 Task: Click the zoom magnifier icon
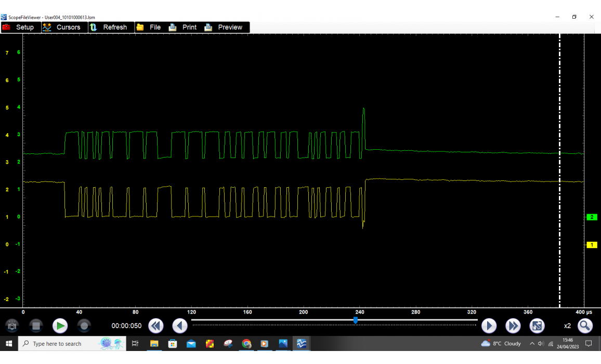tap(585, 326)
